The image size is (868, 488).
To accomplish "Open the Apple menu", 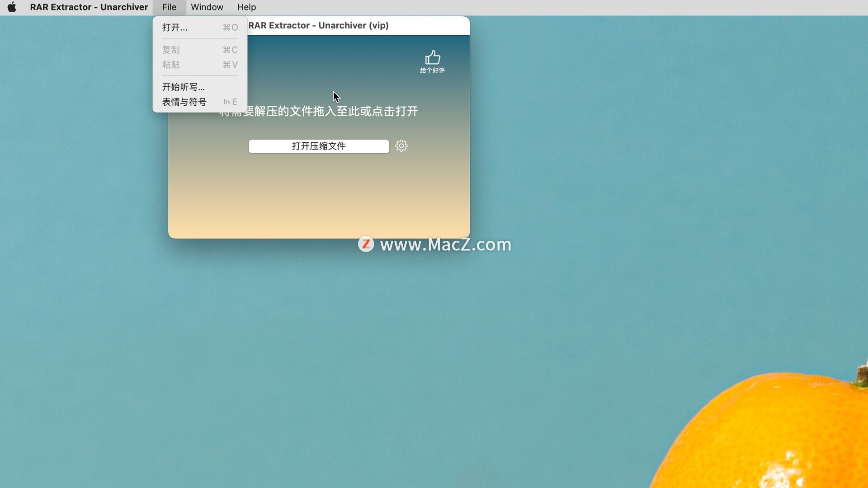I will (12, 7).
